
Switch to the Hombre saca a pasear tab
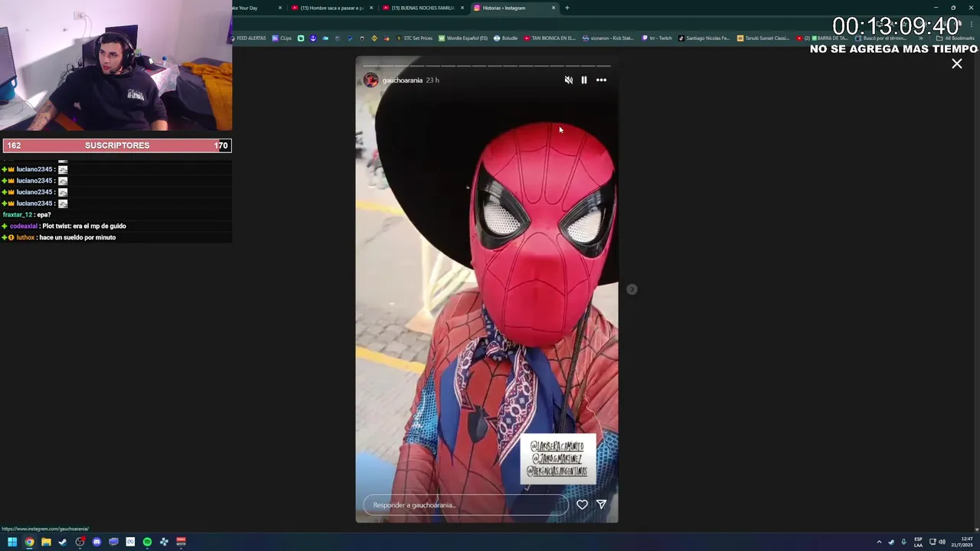coord(332,8)
